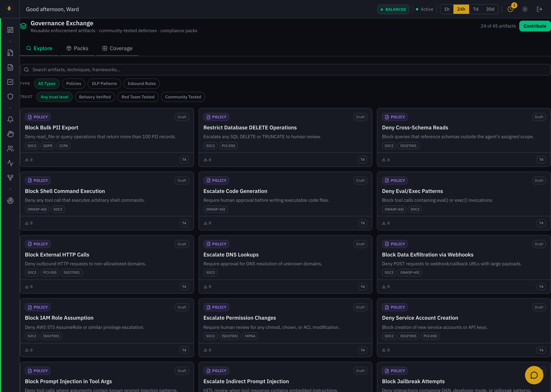Click POLICY badge on Deny Eval/Exec Patterns card

pyautogui.click(x=395, y=180)
